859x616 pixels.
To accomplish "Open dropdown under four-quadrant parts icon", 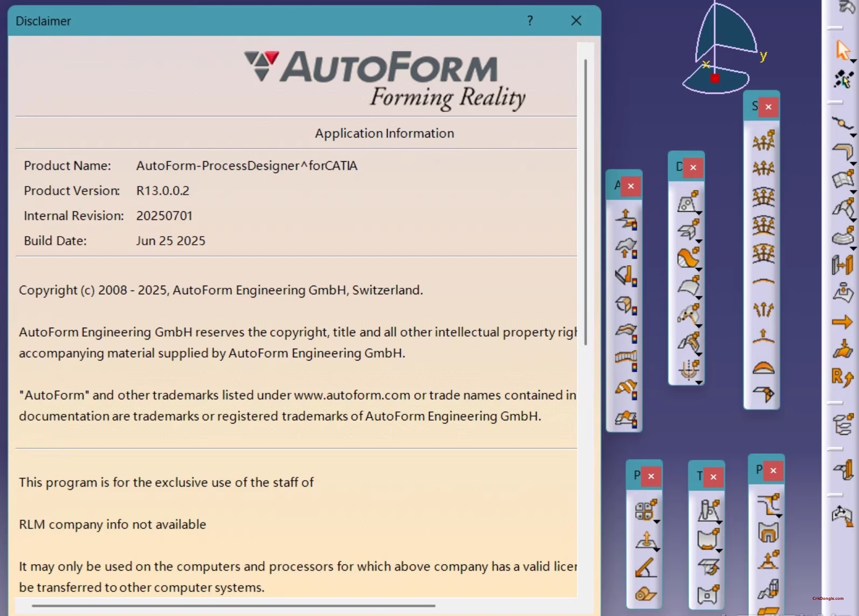I will pyautogui.click(x=657, y=522).
